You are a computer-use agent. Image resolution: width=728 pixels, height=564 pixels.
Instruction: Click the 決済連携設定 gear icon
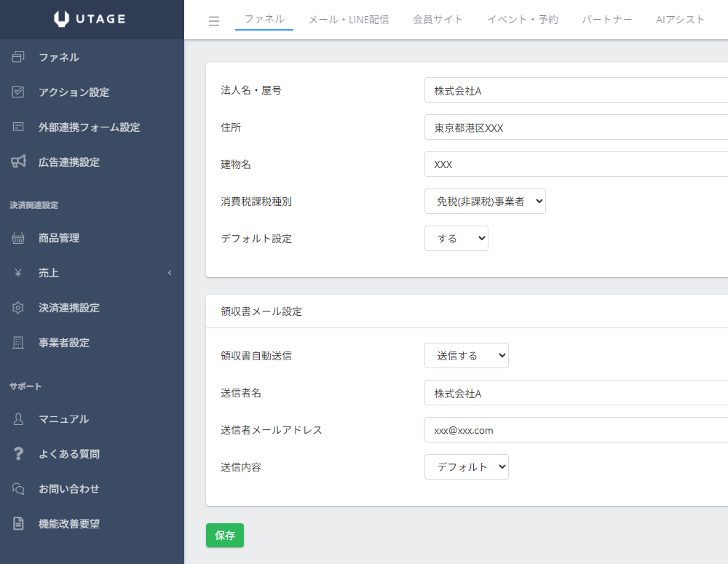tap(19, 308)
